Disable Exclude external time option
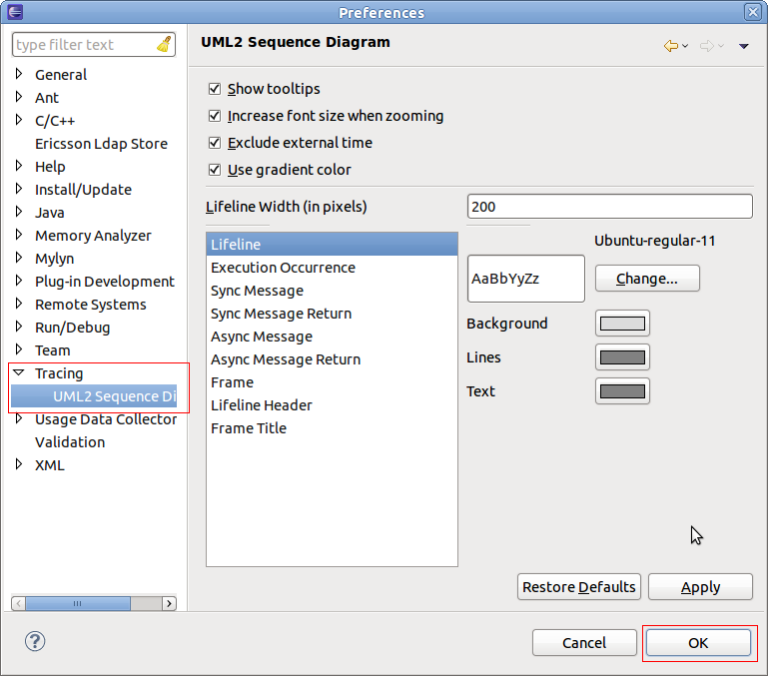The image size is (768, 676). point(214,143)
